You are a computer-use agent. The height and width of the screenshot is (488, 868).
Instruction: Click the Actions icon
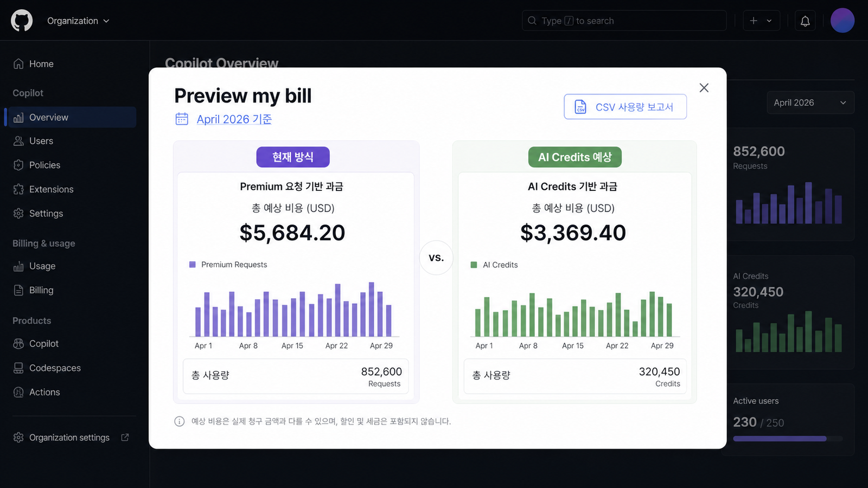point(18,392)
